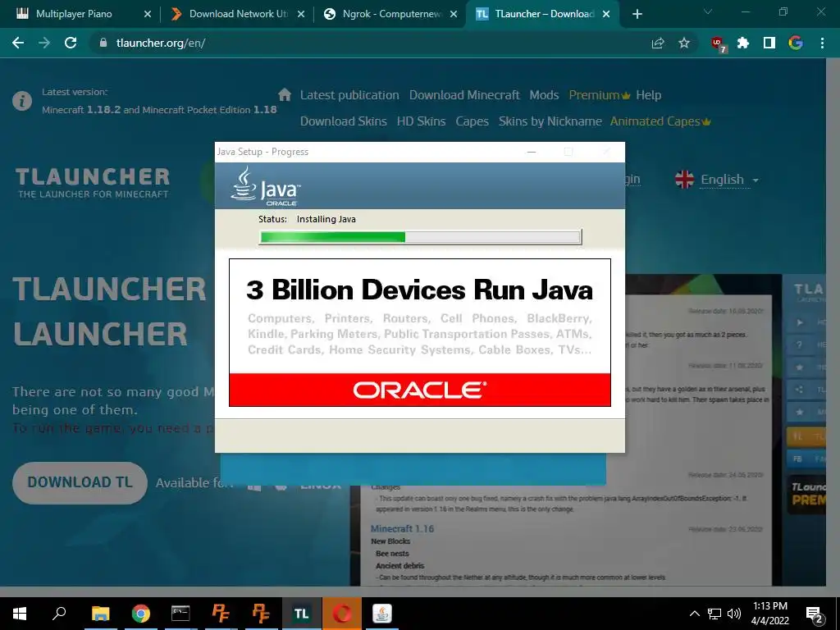Click the home icon in site navigation
The width and height of the screenshot is (840, 630).
point(285,95)
